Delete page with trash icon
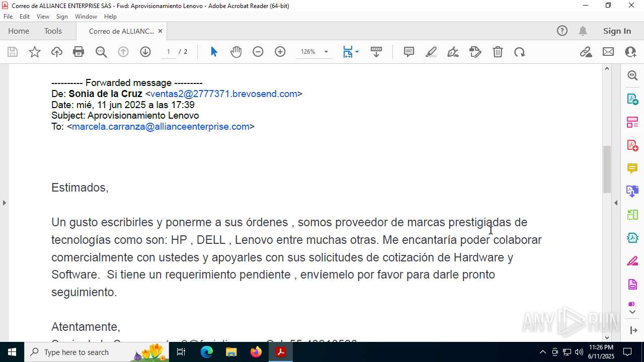The image size is (644, 362). pos(498,52)
